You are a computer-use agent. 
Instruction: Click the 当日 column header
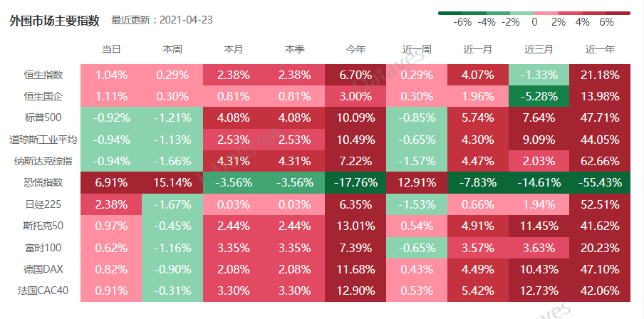[111, 50]
